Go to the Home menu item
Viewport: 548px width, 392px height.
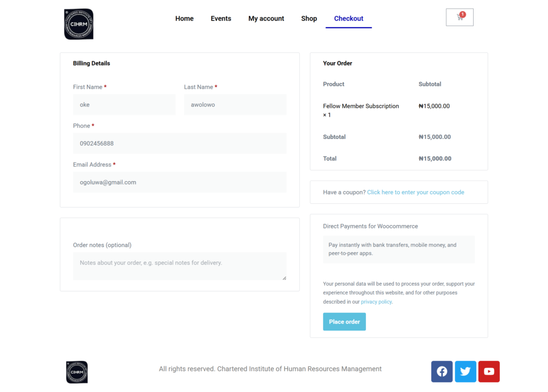pos(184,18)
